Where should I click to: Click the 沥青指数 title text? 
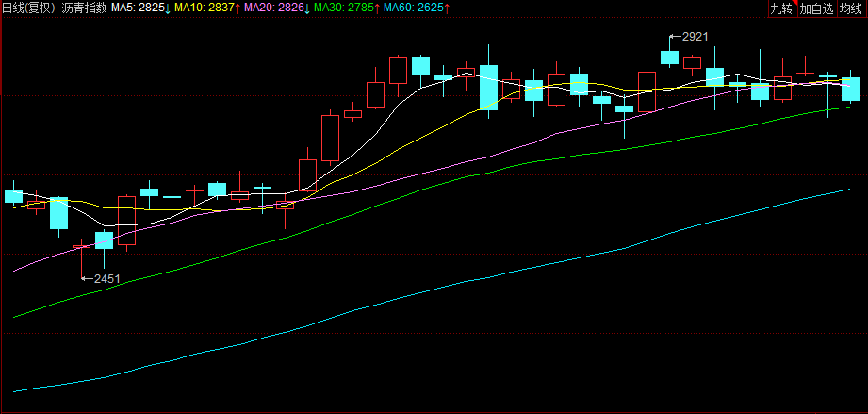[82, 8]
